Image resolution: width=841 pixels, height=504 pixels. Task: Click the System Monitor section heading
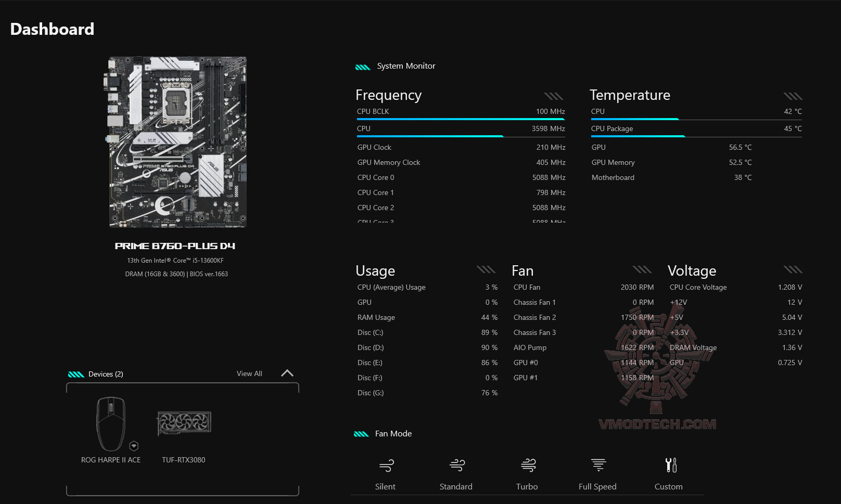[406, 66]
